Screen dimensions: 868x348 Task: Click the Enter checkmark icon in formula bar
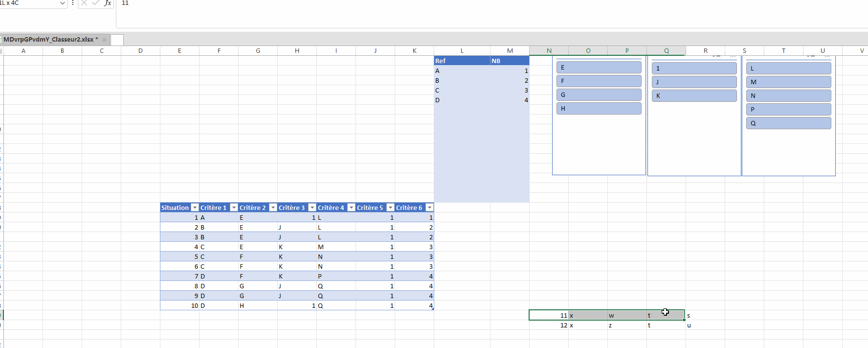pos(96,3)
